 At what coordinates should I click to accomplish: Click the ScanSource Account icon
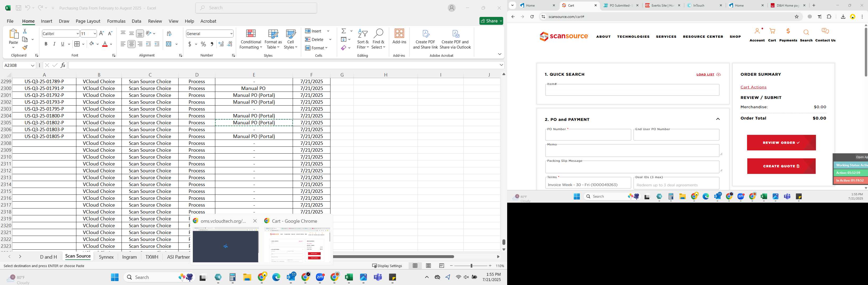coord(757,31)
